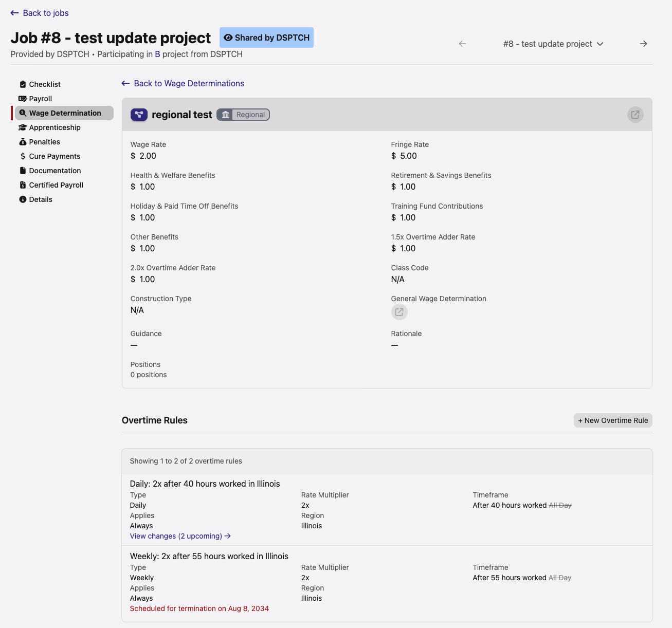Screen dimensions: 672x628
Task: Click the Details info circle icon
Action: pyautogui.click(x=23, y=199)
